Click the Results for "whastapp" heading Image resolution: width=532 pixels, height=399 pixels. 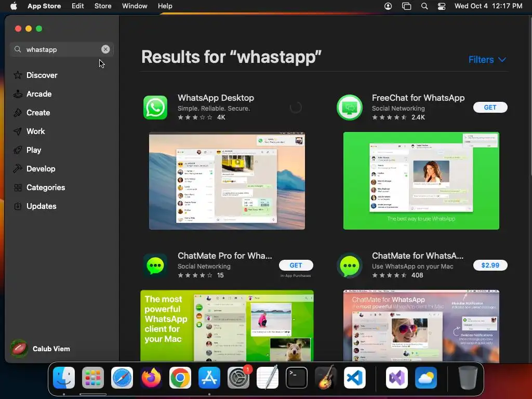pos(231,57)
